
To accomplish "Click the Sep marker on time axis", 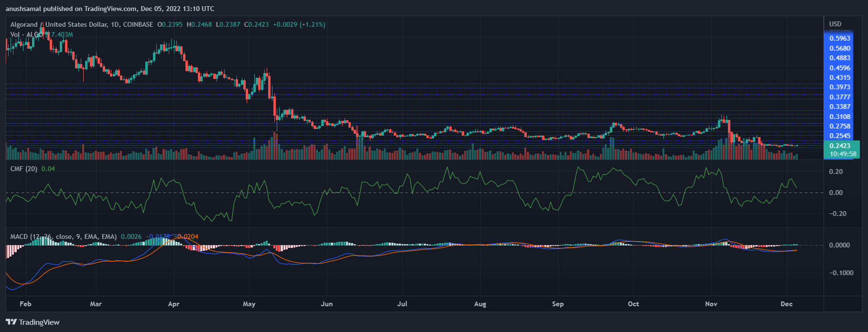I will (x=558, y=304).
